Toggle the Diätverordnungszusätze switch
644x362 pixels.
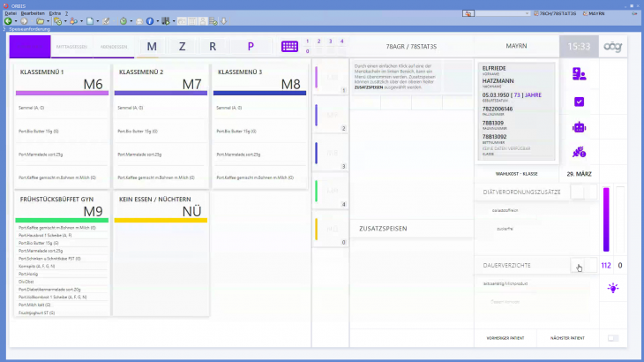click(x=578, y=192)
